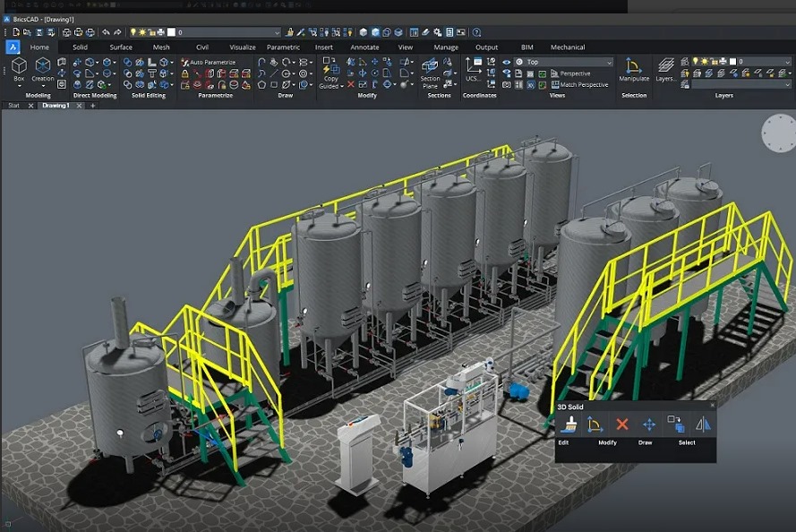Click the UCS coordinates icon
The height and width of the screenshot is (532, 796).
(473, 69)
